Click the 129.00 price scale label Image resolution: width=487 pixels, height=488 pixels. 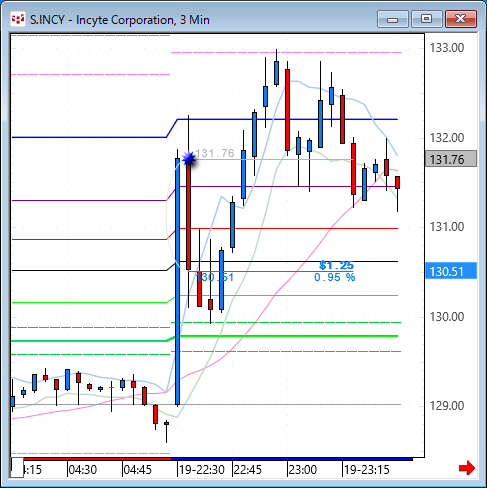(447, 406)
